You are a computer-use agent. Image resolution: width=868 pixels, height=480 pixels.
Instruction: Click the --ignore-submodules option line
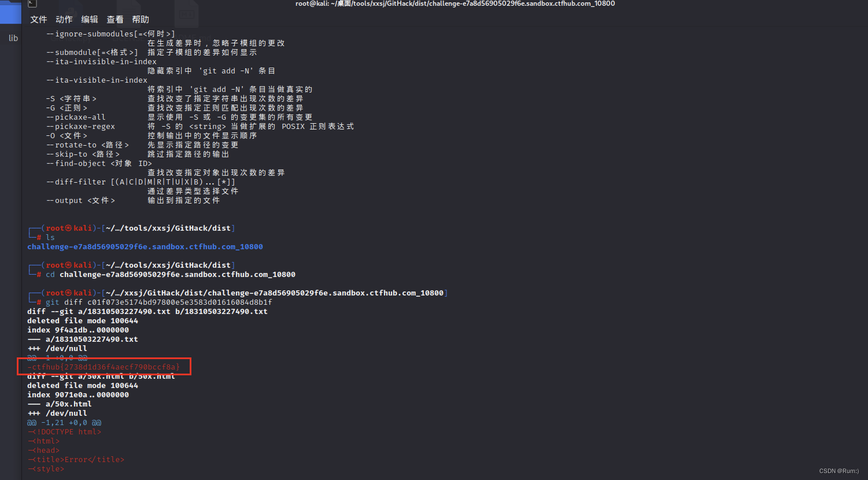pyautogui.click(x=110, y=34)
